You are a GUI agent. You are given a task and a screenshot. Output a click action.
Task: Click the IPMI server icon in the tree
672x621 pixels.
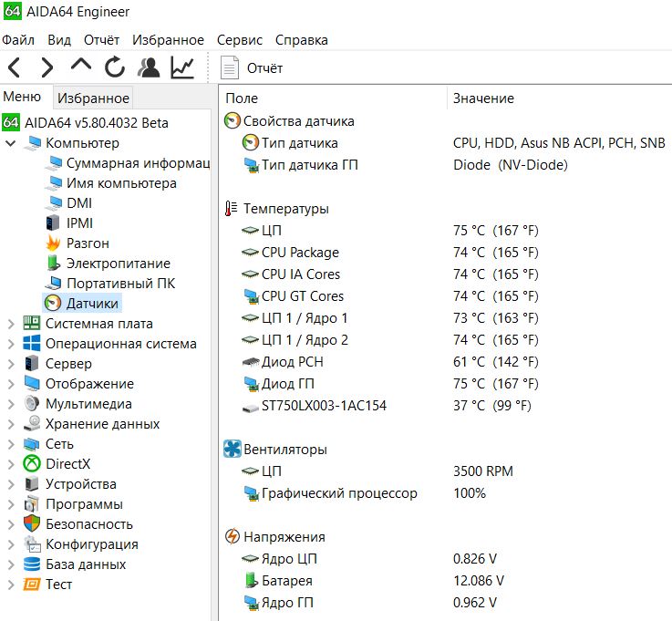click(53, 223)
